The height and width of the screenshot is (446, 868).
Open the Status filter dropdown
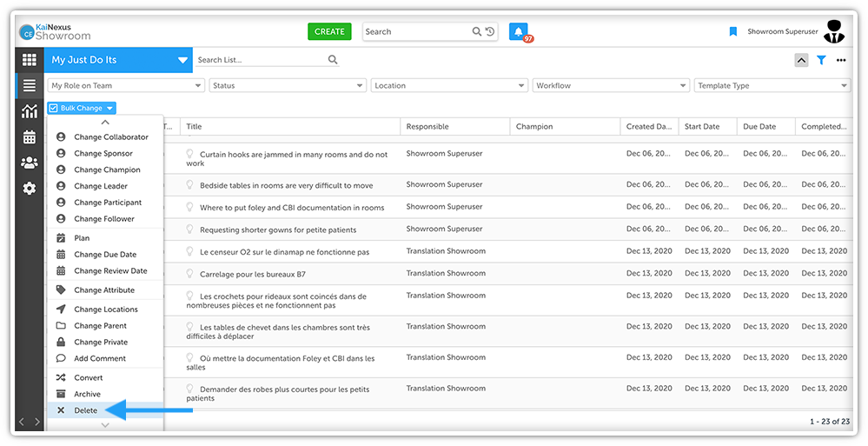[288, 85]
